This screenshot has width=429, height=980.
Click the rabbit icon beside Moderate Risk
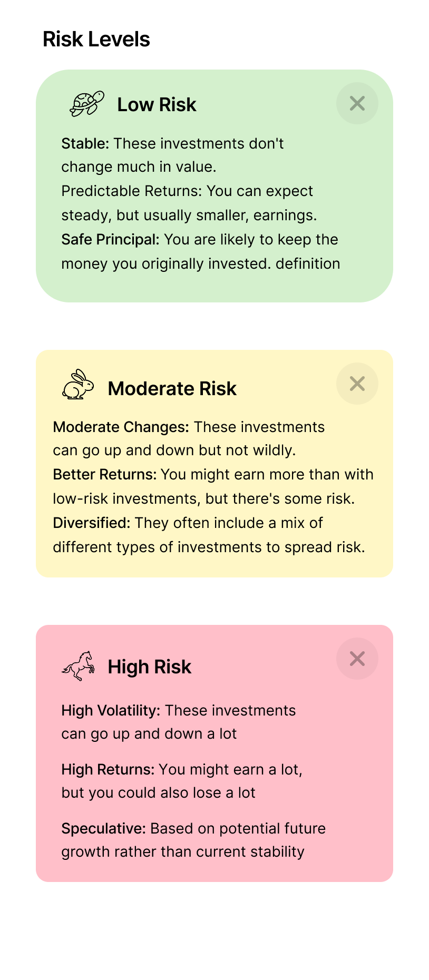click(x=78, y=385)
